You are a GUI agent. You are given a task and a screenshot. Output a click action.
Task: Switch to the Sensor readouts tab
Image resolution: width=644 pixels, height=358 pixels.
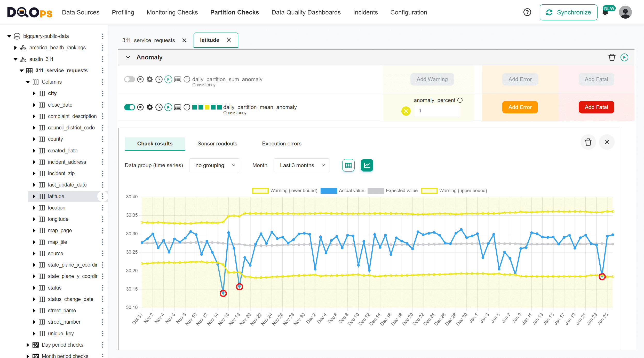tap(217, 144)
